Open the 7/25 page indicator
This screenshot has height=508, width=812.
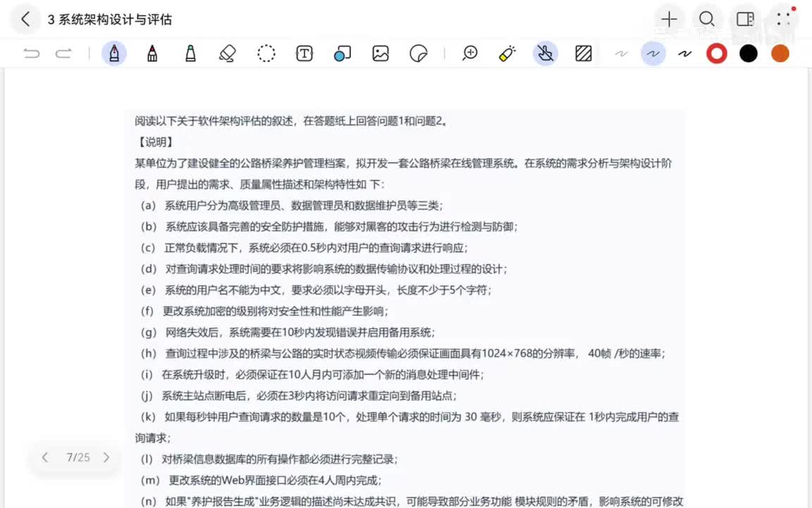[78, 457]
